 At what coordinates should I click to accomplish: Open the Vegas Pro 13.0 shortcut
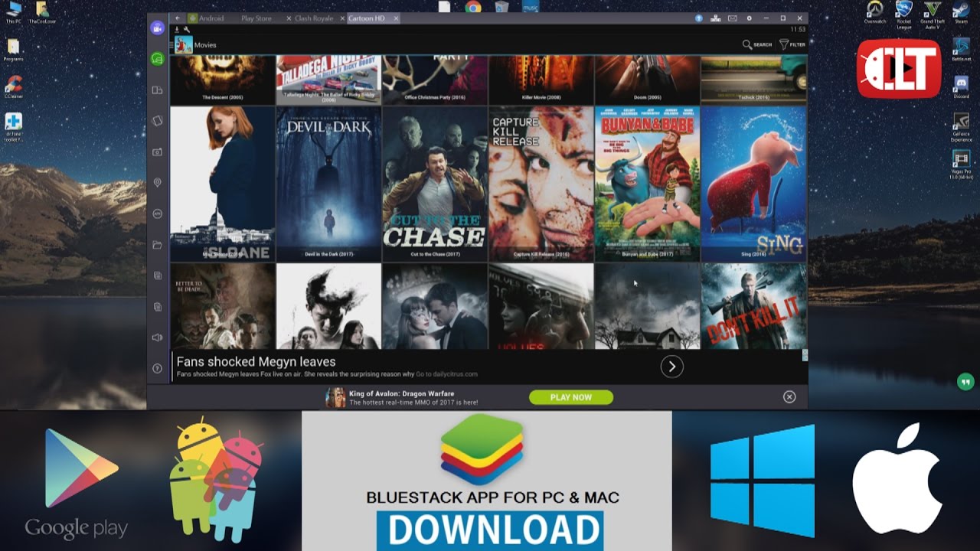tap(961, 165)
